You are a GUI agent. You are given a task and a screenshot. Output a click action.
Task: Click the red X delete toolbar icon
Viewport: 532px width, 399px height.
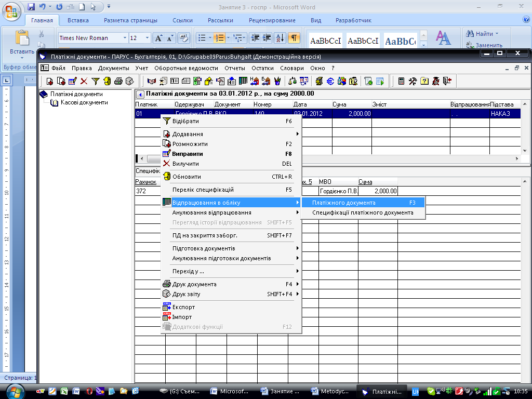point(84,81)
